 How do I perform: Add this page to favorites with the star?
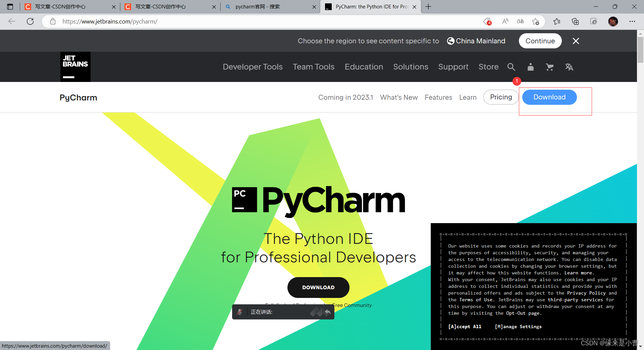pos(536,21)
